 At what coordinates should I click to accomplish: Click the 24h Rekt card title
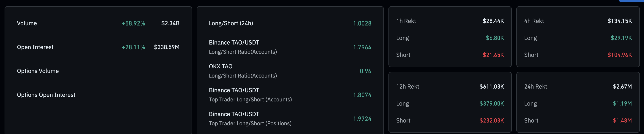[536, 87]
